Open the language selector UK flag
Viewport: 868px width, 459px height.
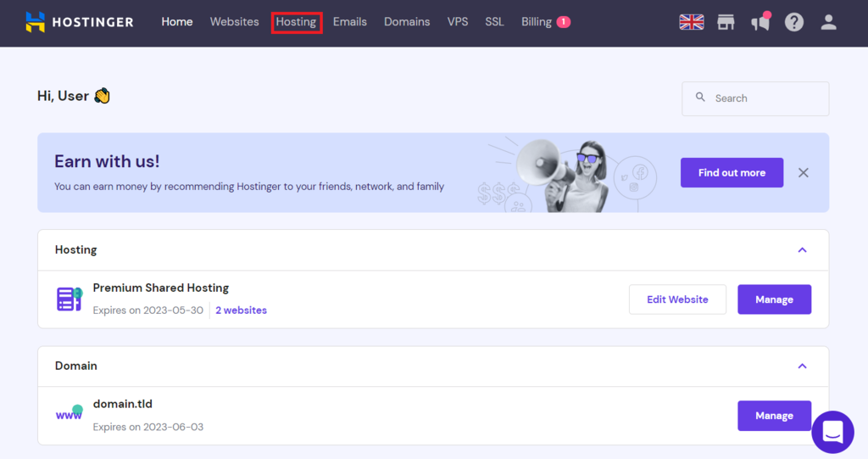tap(692, 22)
